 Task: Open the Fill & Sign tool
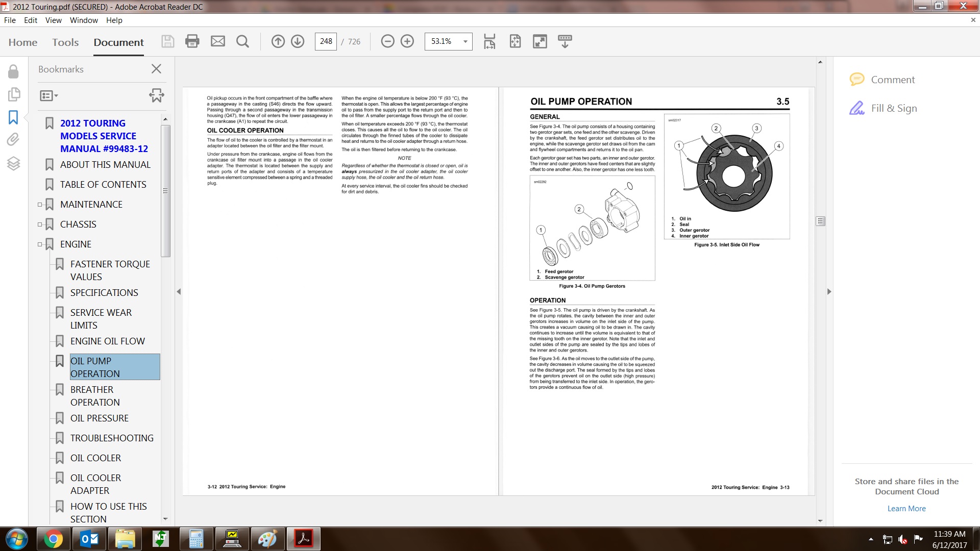point(893,108)
